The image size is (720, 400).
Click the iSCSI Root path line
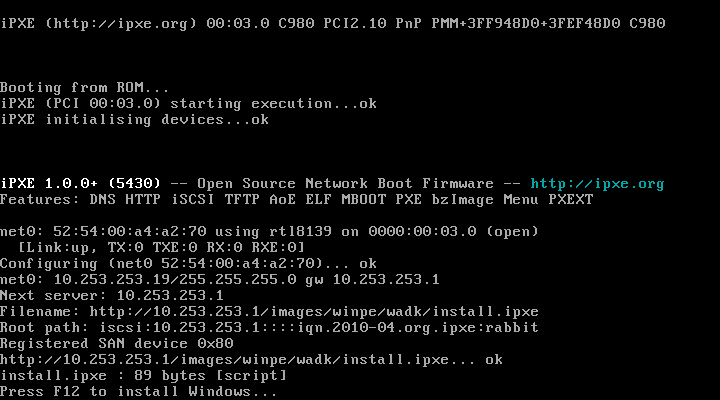(270, 327)
